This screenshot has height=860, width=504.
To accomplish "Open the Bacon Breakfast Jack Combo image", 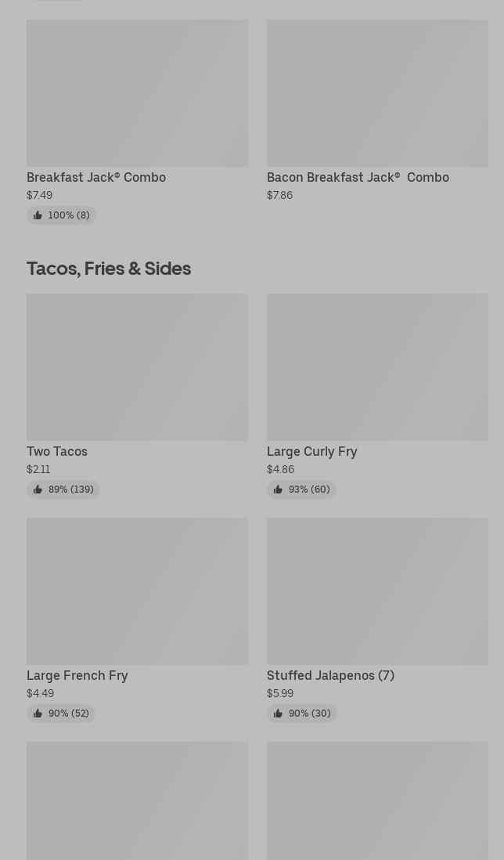I will (377, 92).
